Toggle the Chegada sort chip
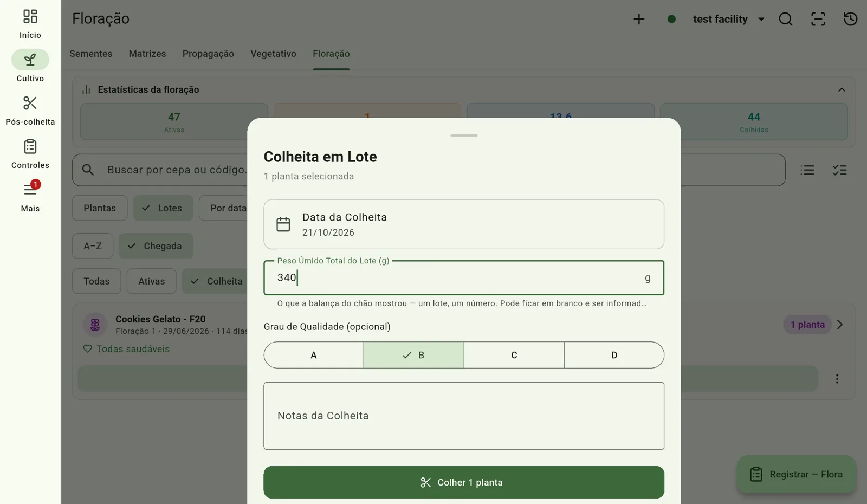Screen dimensions: 867x504 pyautogui.click(x=156, y=246)
